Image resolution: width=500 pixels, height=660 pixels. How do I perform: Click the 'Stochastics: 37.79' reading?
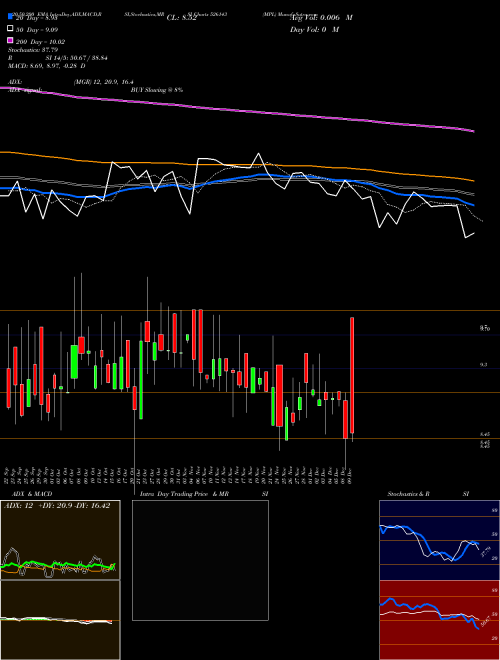[x=33, y=50]
